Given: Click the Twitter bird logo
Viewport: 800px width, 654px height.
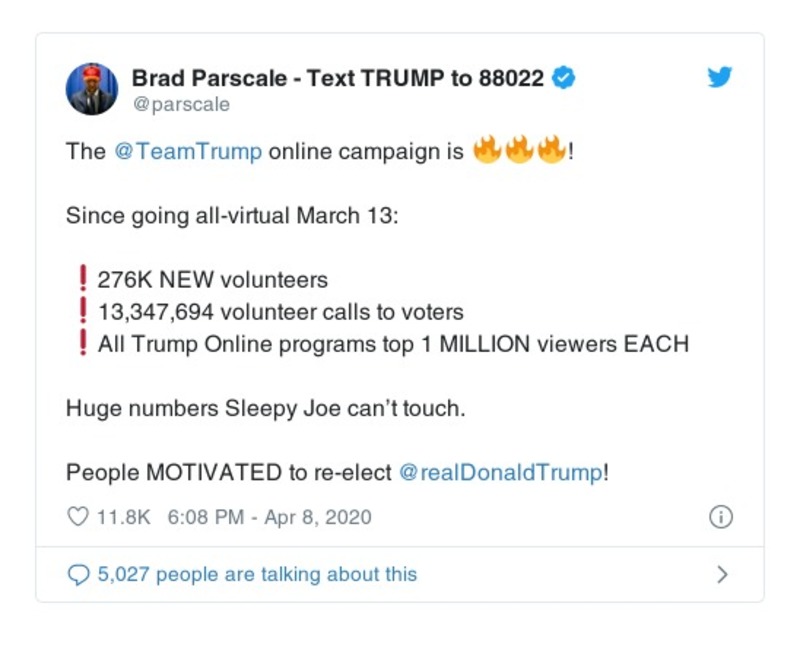Looking at the screenshot, I should (719, 76).
